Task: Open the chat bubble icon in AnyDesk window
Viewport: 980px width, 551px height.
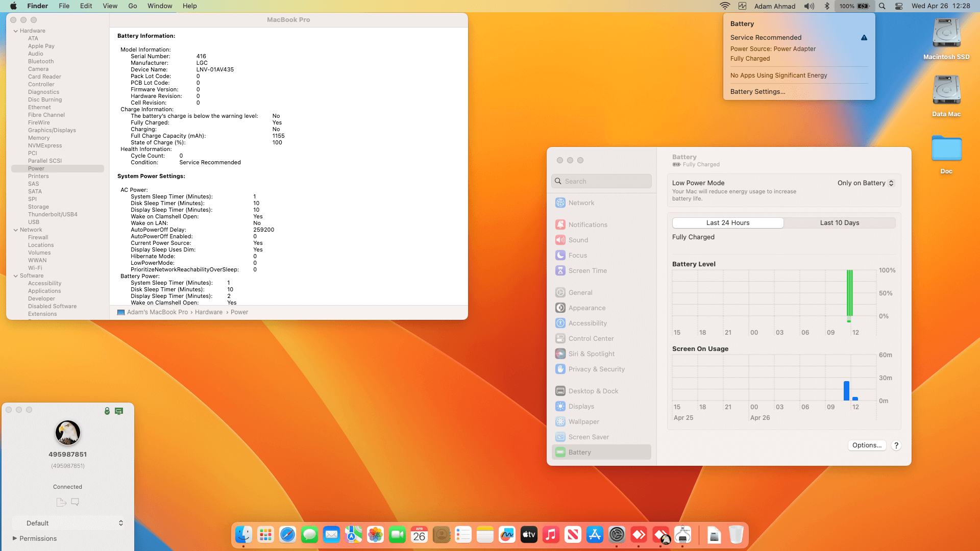Action: click(75, 502)
